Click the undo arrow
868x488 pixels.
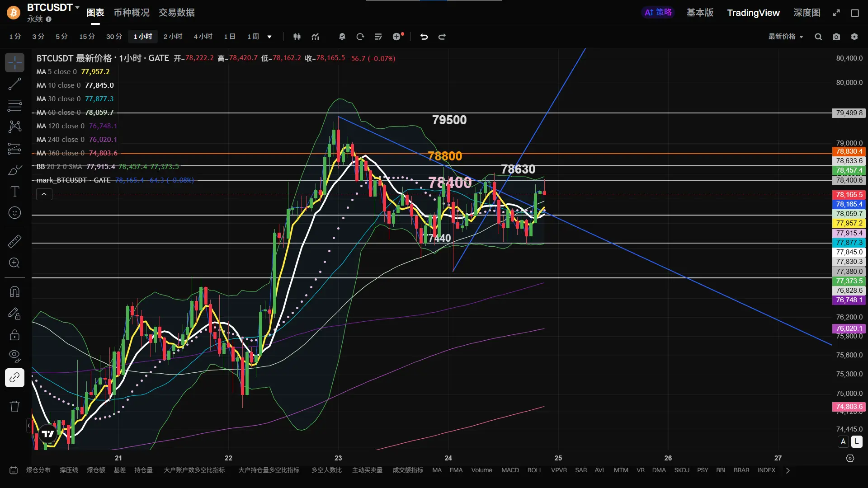(x=424, y=37)
